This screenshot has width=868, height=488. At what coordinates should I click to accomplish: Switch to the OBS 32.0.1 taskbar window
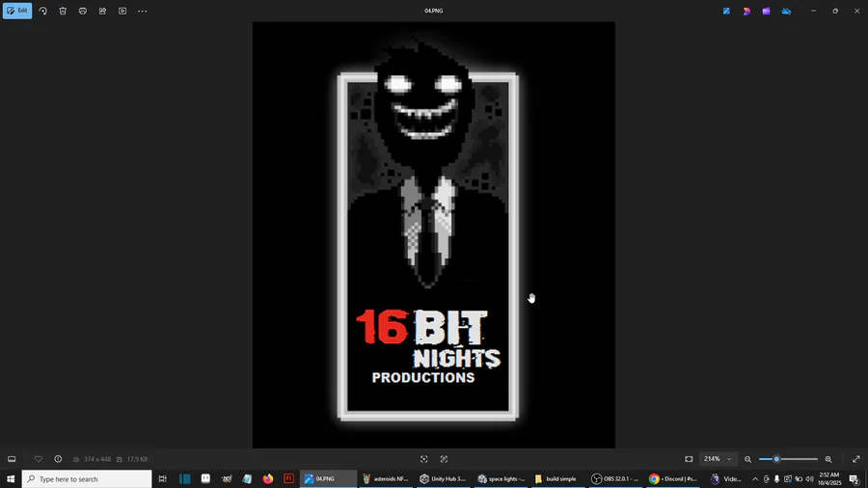pos(616,479)
